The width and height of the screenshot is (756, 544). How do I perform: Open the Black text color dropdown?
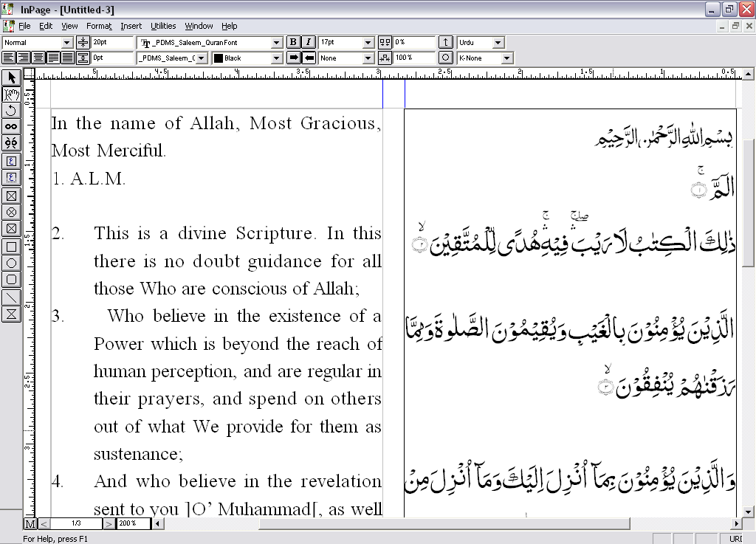276,58
